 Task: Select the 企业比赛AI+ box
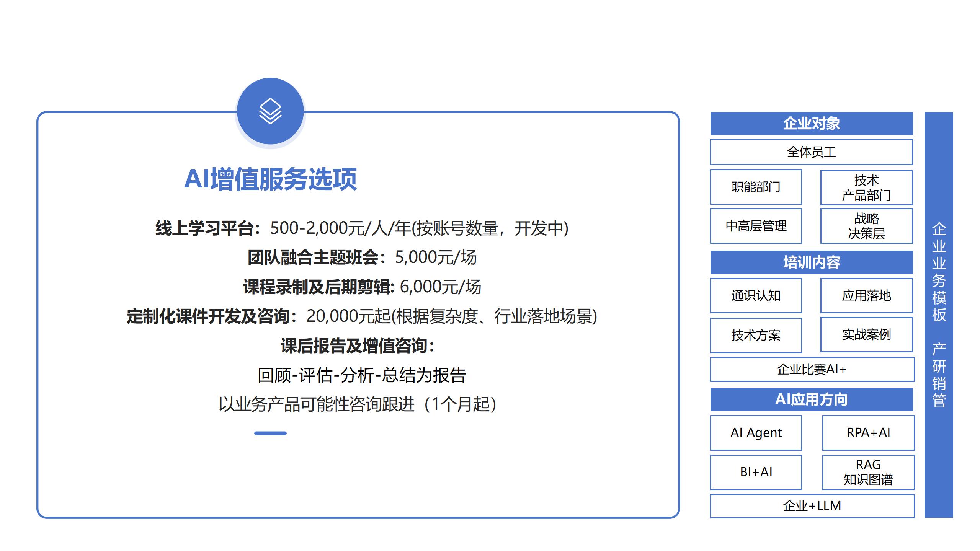click(x=812, y=369)
